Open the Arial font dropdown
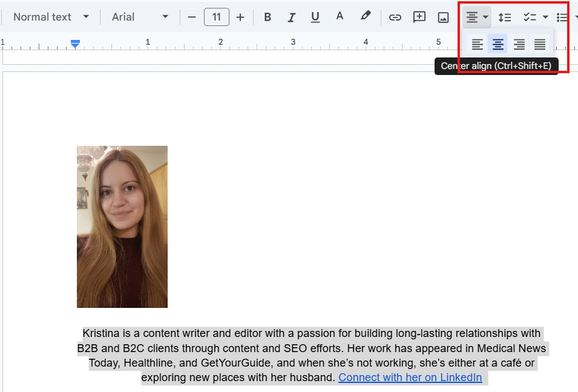The width and height of the screenshot is (578, 392). coord(140,17)
